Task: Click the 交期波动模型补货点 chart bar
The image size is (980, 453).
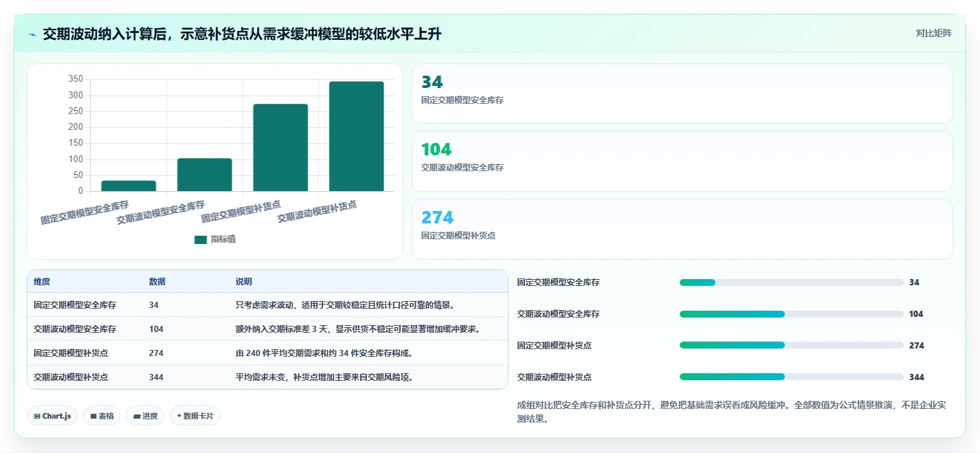Action: point(356,136)
